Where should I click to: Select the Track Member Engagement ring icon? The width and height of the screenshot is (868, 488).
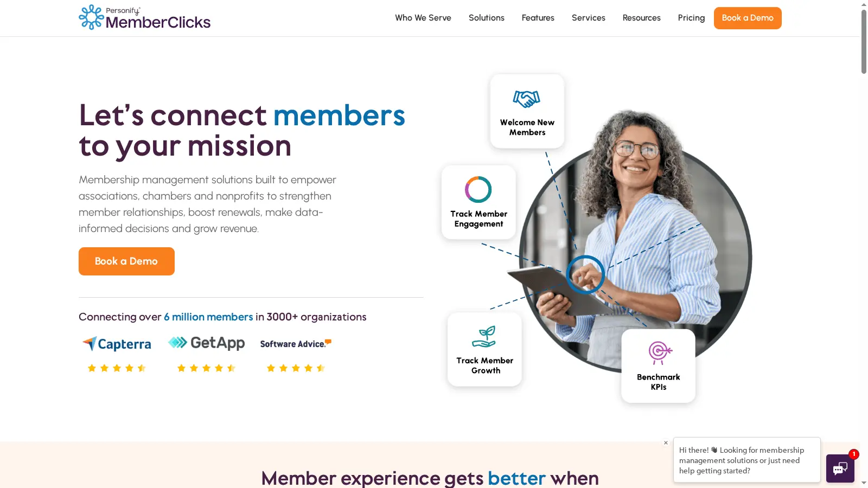pyautogui.click(x=478, y=190)
